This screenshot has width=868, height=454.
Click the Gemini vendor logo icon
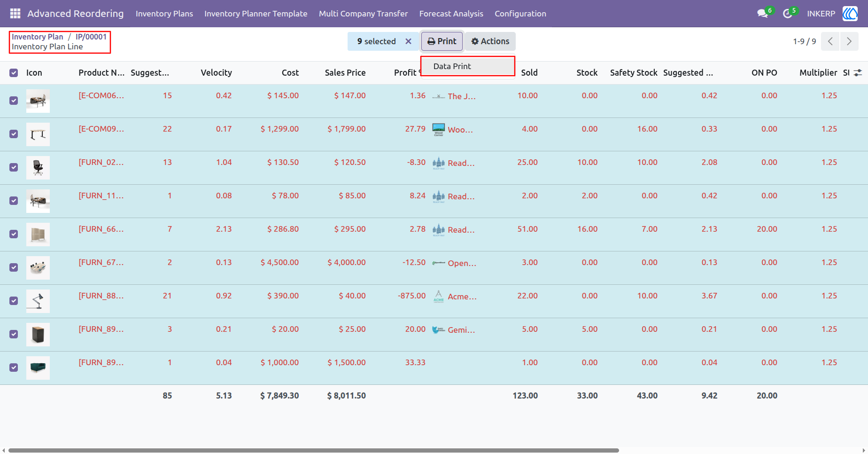(x=438, y=330)
